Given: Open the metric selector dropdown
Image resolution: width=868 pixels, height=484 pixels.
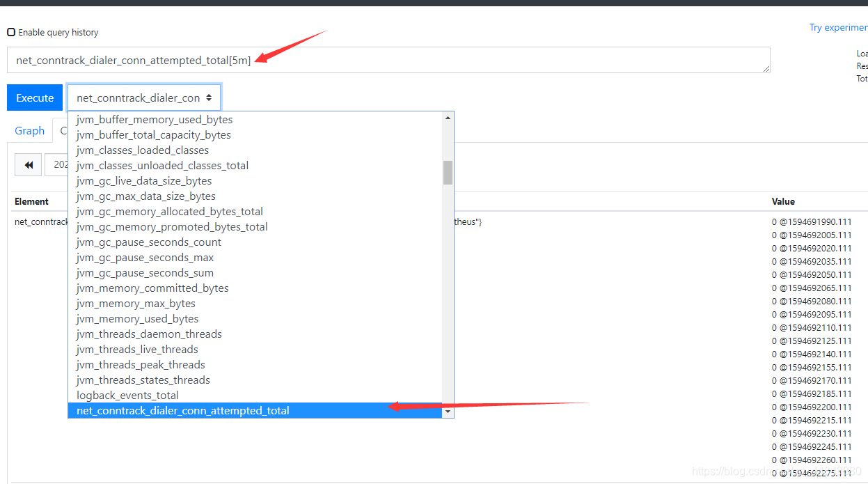Looking at the screenshot, I should [x=144, y=97].
